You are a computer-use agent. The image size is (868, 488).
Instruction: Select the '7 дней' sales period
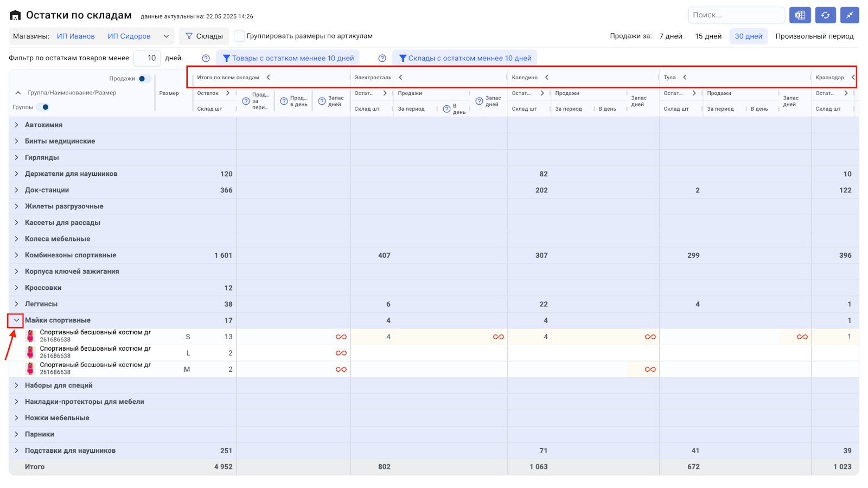click(671, 36)
